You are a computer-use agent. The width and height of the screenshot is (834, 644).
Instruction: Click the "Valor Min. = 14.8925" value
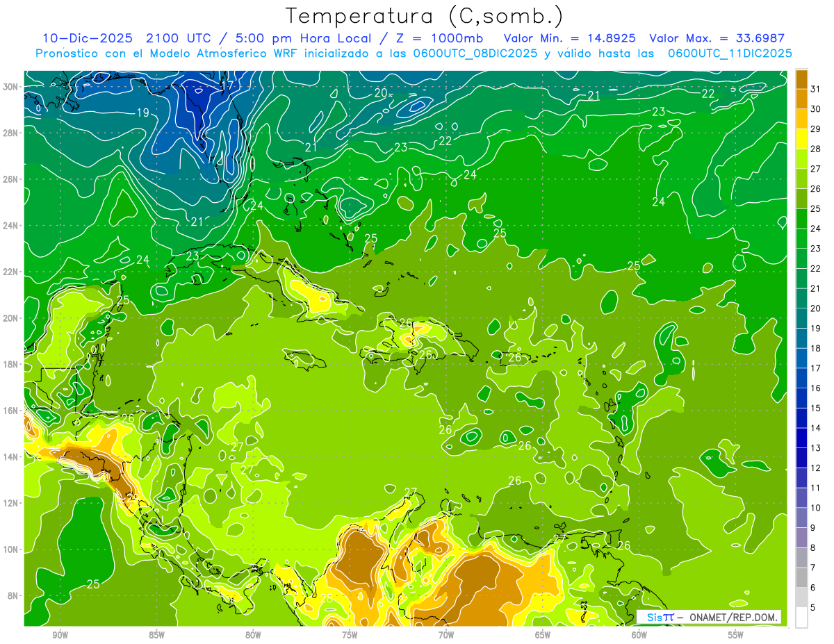point(570,38)
